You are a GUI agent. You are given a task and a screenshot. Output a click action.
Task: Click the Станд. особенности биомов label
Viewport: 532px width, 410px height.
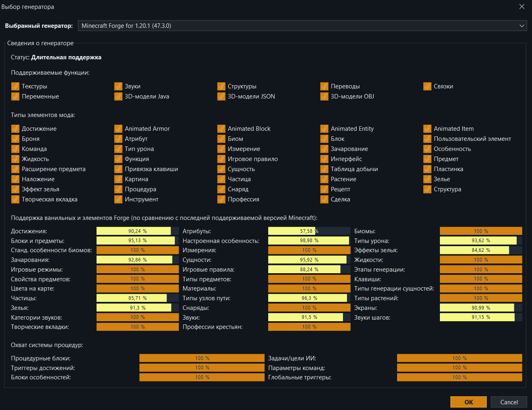tap(51, 250)
